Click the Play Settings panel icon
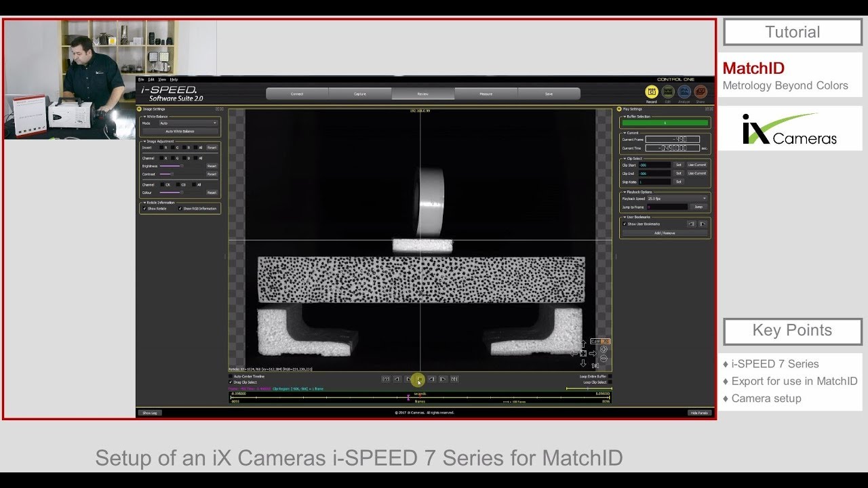This screenshot has height=488, width=868. (x=619, y=109)
